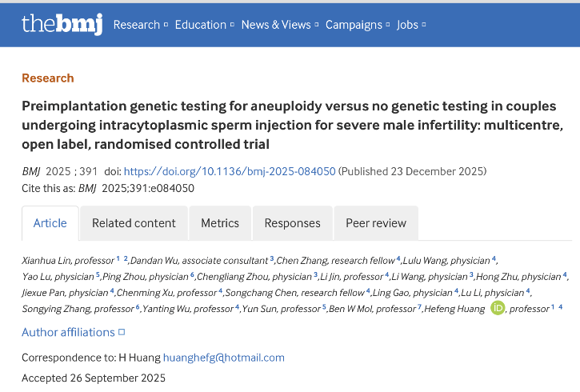The image size is (580, 392).
Task: Open the Campaigns menu
Action: pyautogui.click(x=356, y=25)
